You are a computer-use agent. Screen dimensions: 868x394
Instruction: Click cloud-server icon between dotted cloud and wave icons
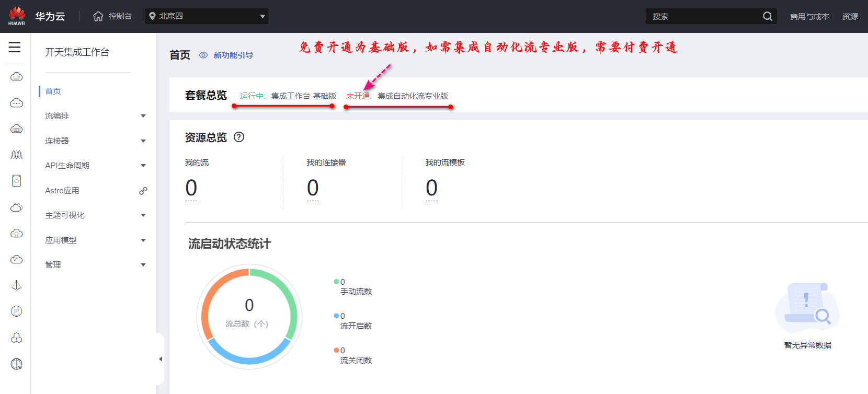click(x=17, y=129)
